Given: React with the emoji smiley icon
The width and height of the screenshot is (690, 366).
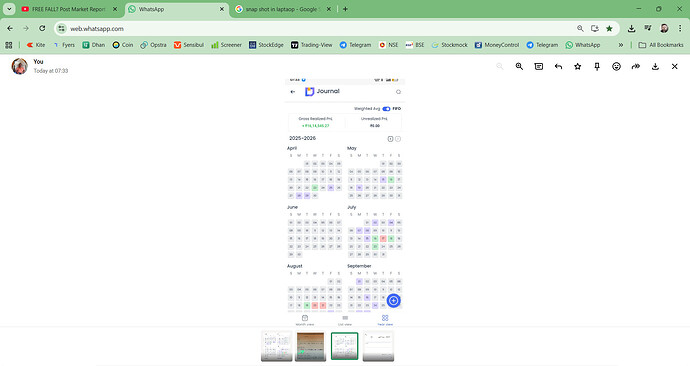Looking at the screenshot, I should (x=617, y=66).
